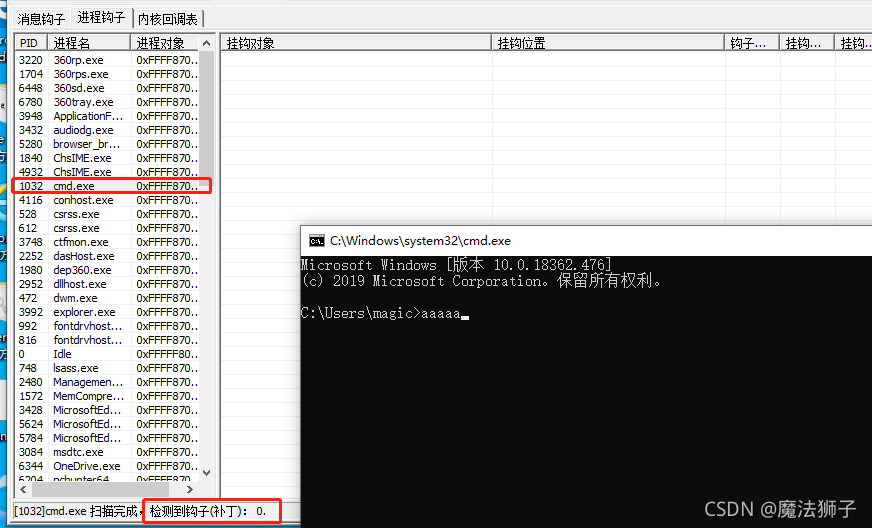This screenshot has height=528, width=872.
Task: Open the 内核回调表 tab
Action: 168,19
